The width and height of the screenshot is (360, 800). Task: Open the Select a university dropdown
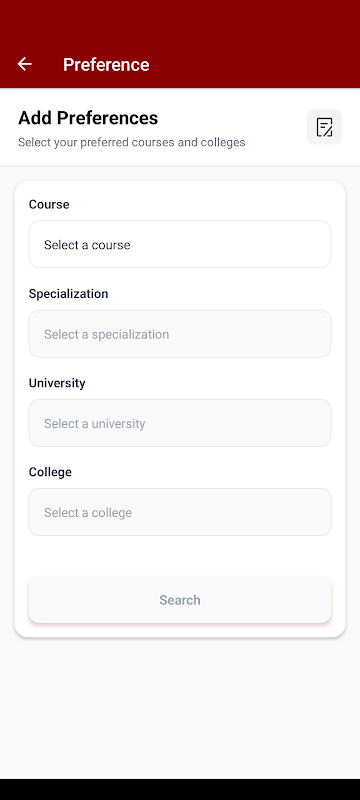pos(180,423)
